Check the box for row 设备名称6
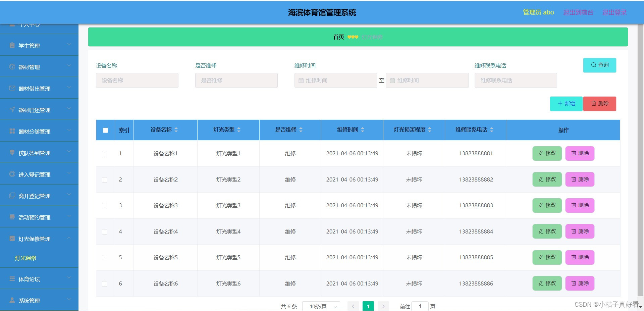Image resolution: width=644 pixels, height=311 pixels. point(105,284)
